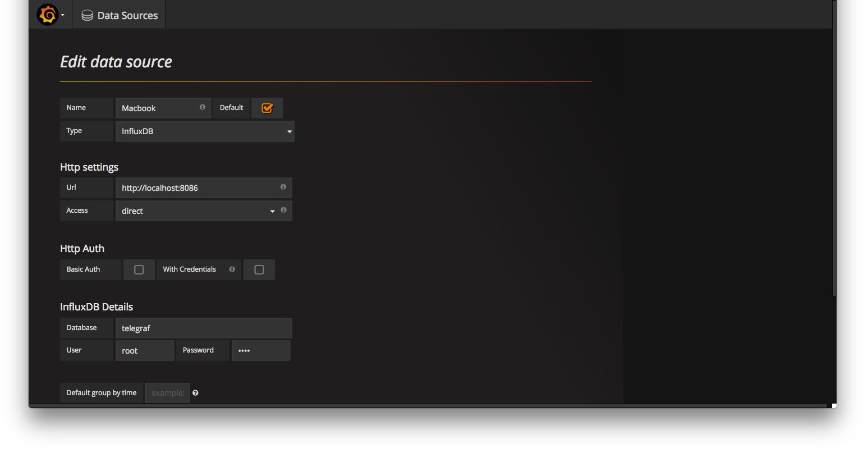Click the Edit data source heading
This screenshot has width=868, height=453.
pyautogui.click(x=116, y=62)
